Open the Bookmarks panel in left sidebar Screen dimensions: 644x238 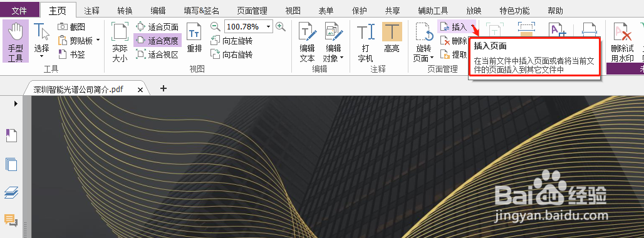click(11, 135)
